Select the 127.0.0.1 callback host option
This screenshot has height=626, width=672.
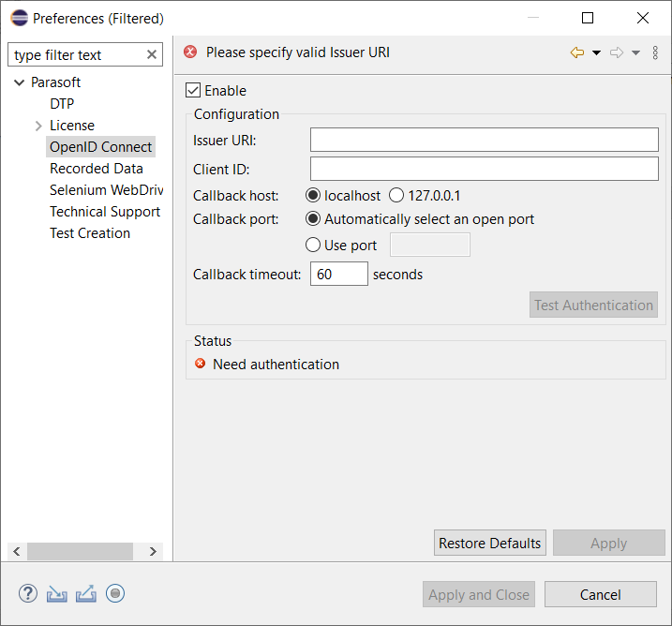[x=396, y=195]
